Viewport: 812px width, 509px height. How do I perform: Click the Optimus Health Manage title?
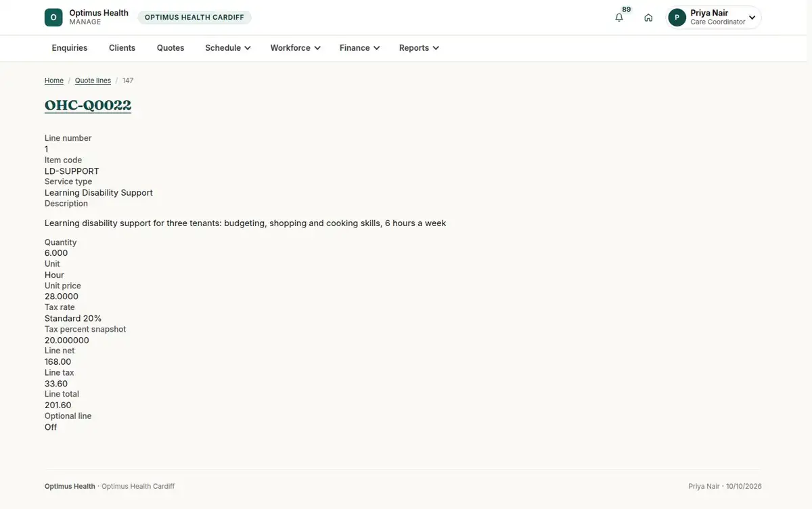(x=99, y=18)
